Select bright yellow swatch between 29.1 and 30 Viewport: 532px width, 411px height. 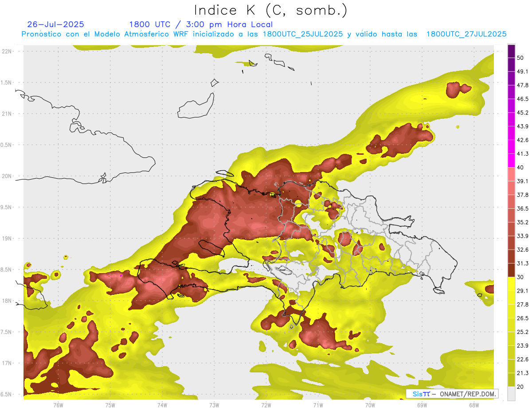coord(512,284)
